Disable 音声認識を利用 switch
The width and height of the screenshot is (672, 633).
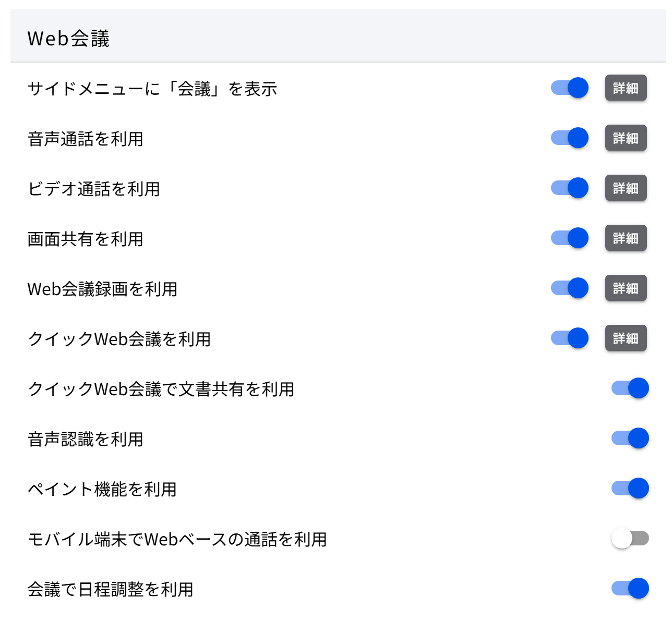tap(630, 438)
